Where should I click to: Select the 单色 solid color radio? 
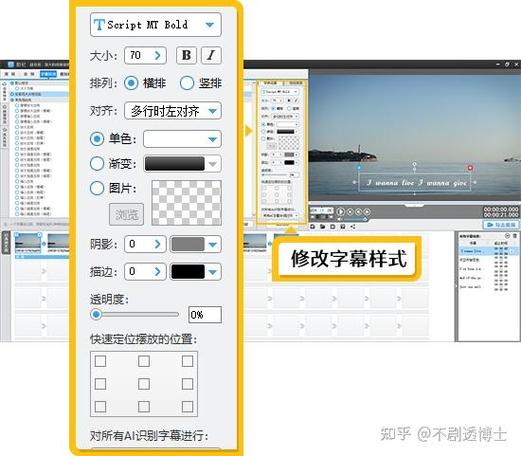97,139
